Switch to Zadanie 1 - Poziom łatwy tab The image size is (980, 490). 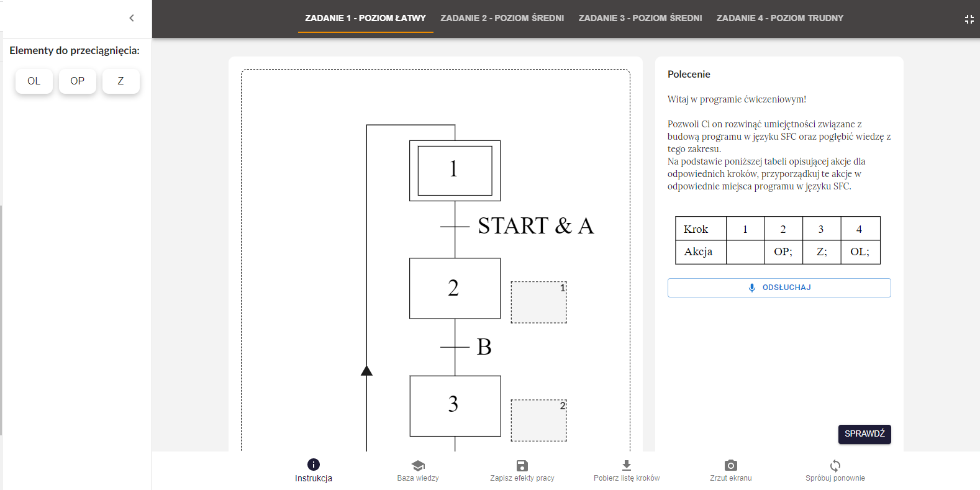pyautogui.click(x=365, y=18)
